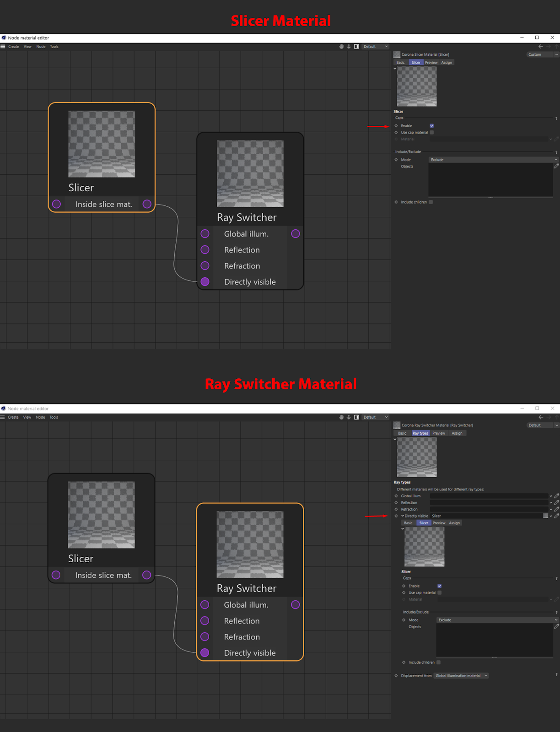Open Custom preset dropdown in top panel
Viewport: 560px width, 732px height.
[543, 54]
